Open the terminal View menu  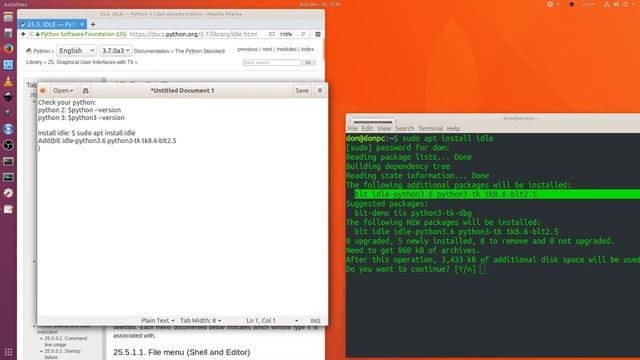coord(384,129)
